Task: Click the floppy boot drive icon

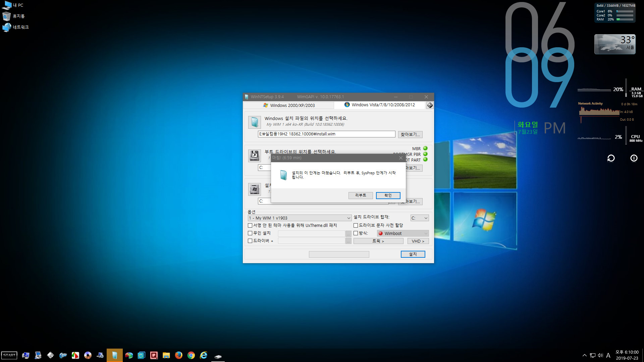Action: tap(255, 156)
